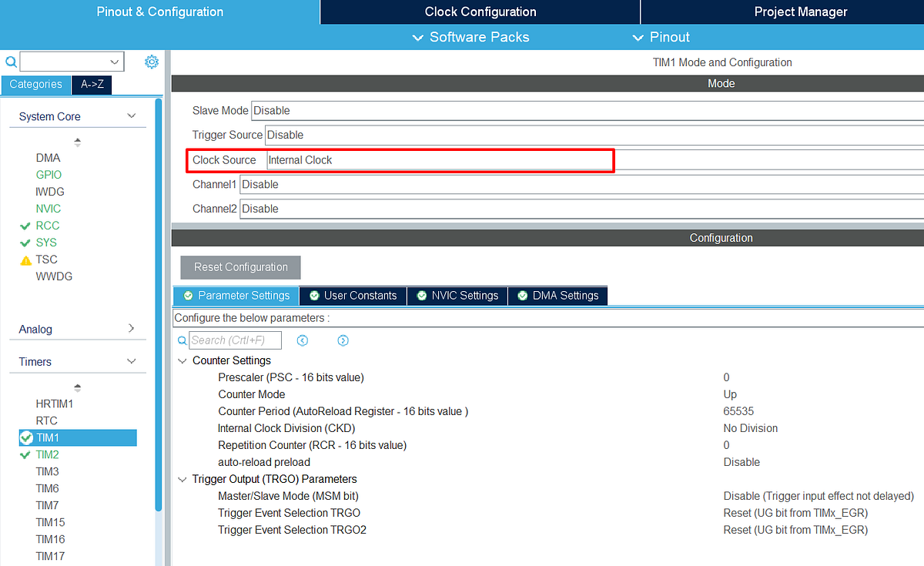Click the Reset Configuration button
Image resolution: width=924 pixels, height=566 pixels.
click(239, 267)
